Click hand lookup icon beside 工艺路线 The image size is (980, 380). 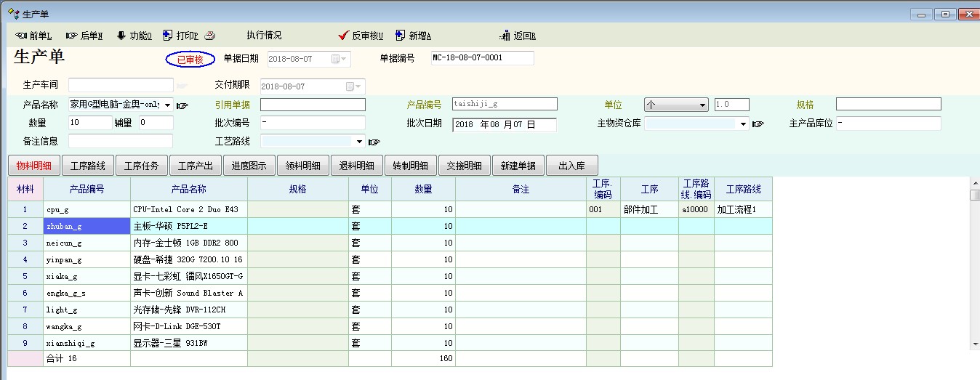[374, 142]
